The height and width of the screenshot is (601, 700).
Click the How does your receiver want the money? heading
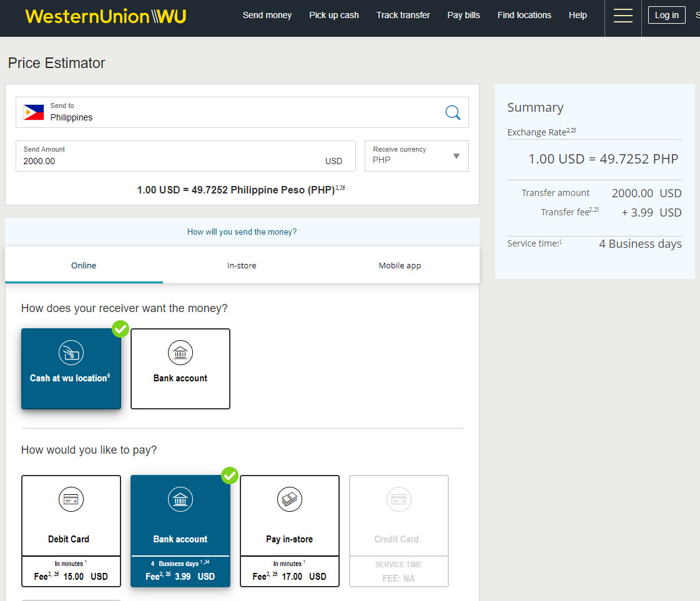tap(124, 308)
